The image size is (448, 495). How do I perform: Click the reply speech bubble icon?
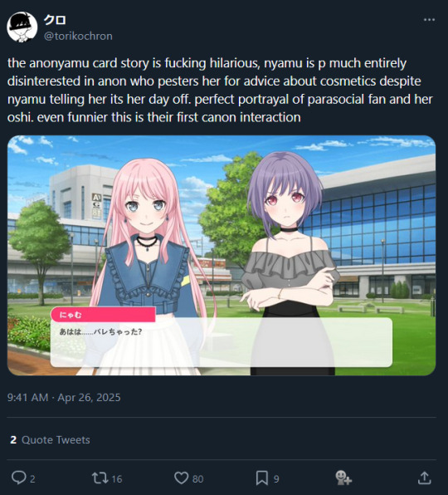18,478
